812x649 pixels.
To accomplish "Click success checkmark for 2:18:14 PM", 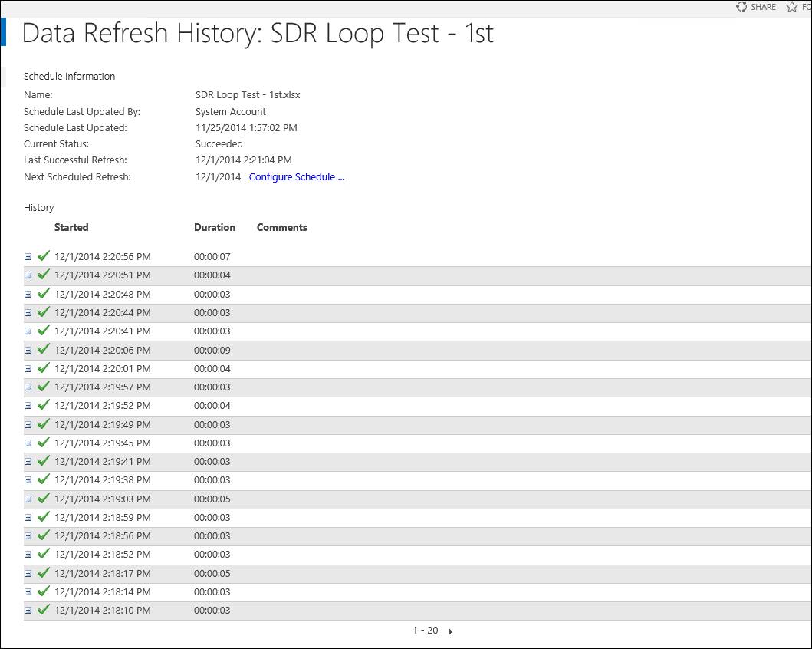I will (44, 591).
